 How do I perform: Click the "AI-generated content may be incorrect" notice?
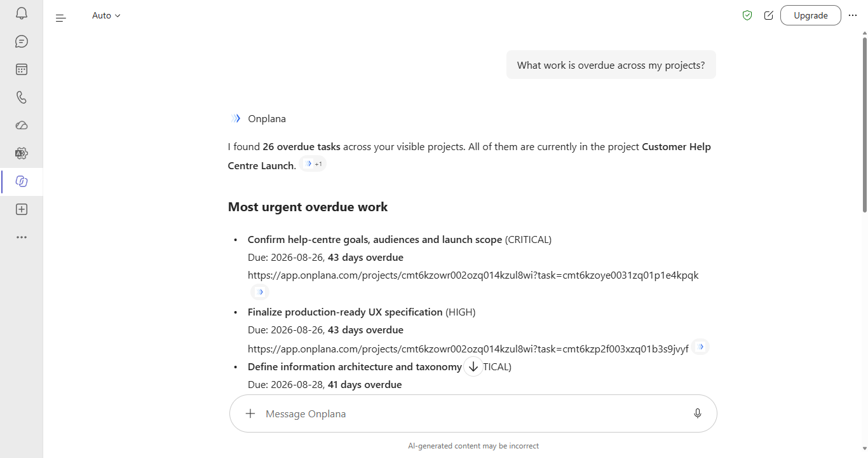pyautogui.click(x=473, y=446)
